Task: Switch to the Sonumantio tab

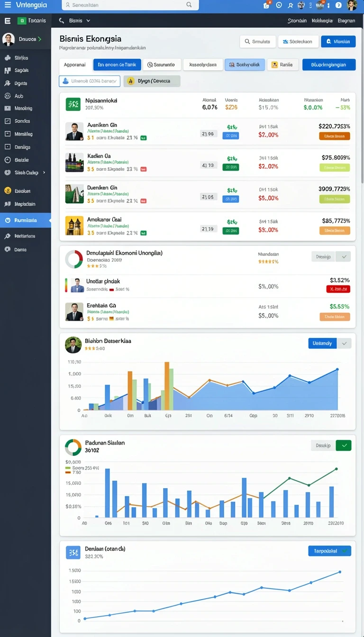Action: 162,64
